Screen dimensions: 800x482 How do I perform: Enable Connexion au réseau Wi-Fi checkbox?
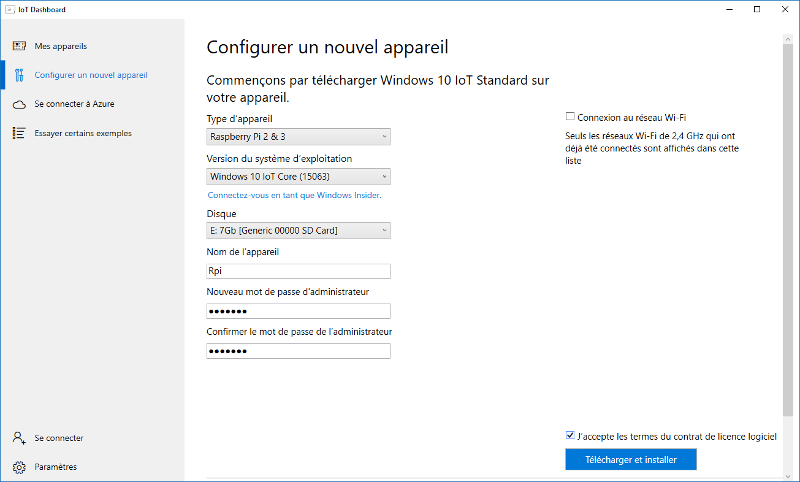(570, 117)
